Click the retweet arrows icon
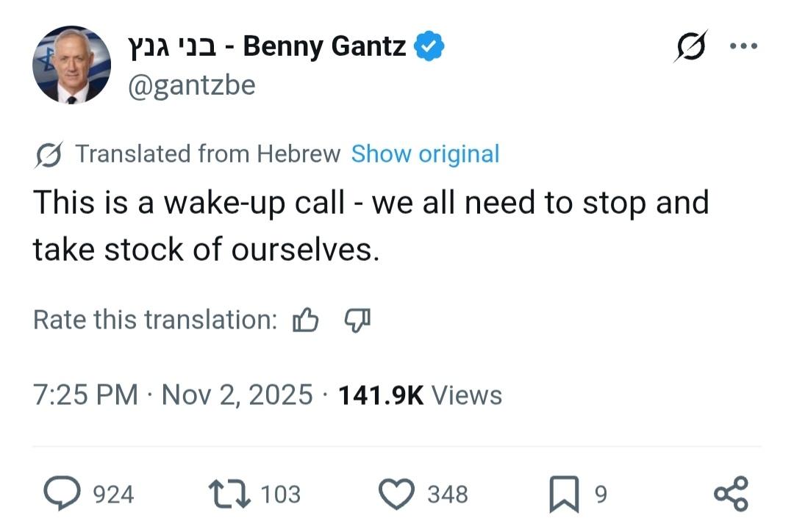 228,493
